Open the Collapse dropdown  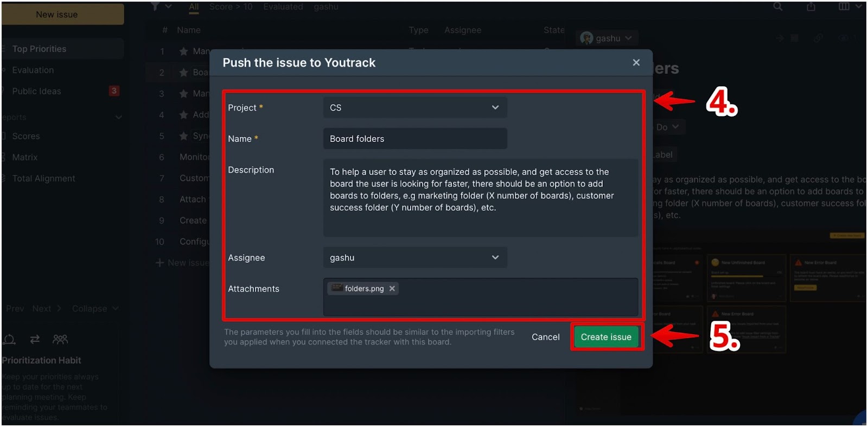pyautogui.click(x=95, y=308)
